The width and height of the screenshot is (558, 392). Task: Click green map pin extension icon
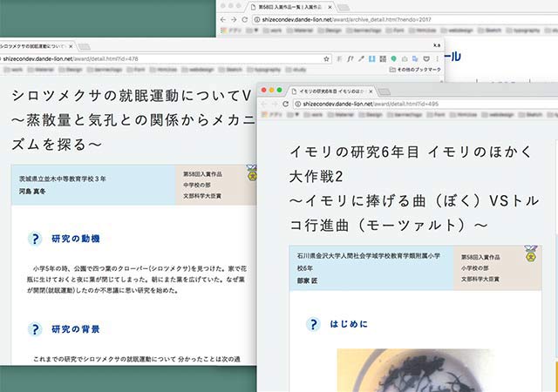click(393, 58)
